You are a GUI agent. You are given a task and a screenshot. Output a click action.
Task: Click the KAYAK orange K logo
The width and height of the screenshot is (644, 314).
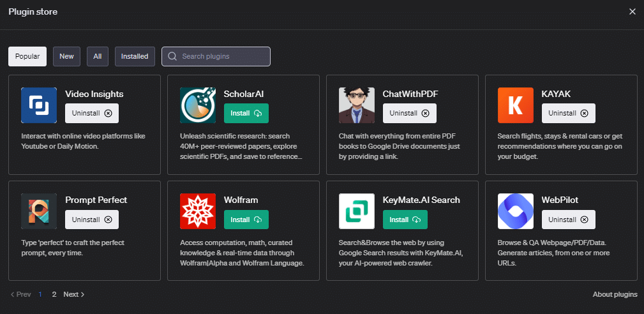click(x=516, y=105)
